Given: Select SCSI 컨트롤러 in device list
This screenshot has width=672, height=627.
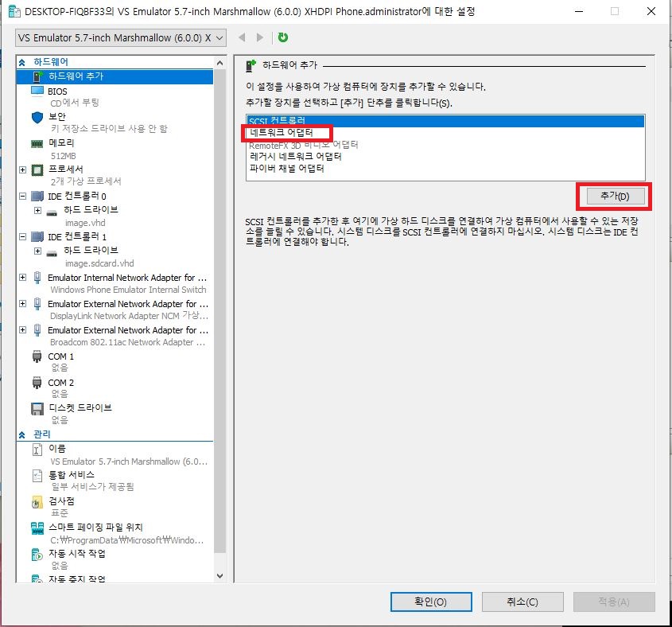Looking at the screenshot, I should 445,121.
